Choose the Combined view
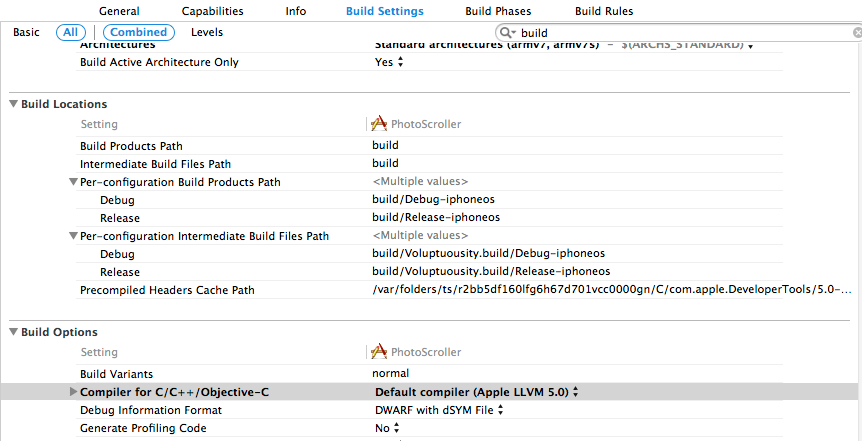Viewport: 862px width, 441px height. point(139,32)
